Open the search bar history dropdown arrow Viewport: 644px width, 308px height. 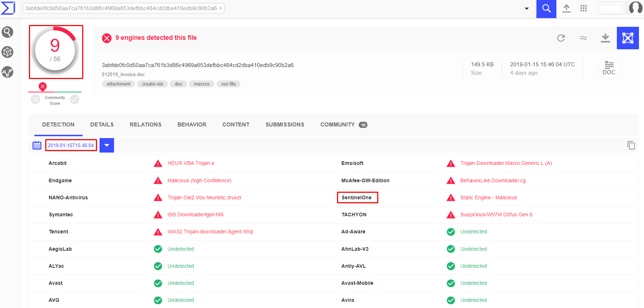[526, 9]
